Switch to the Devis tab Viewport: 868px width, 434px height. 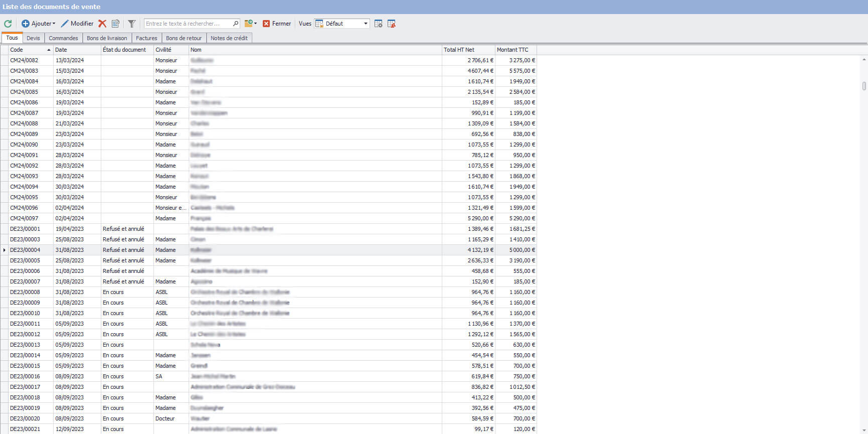tap(33, 38)
